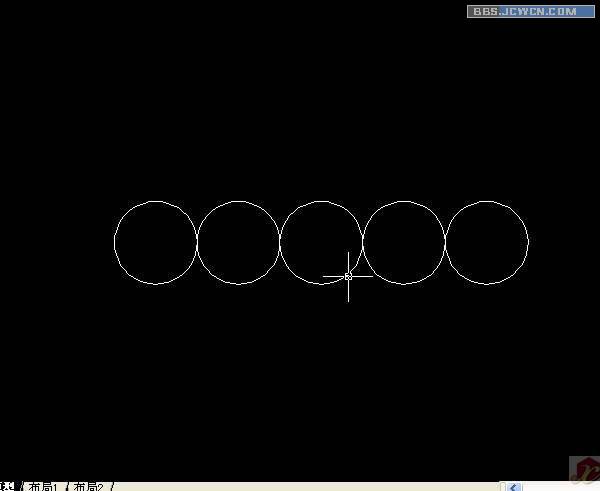Pick the inside of the rightmost circle
The image size is (600, 491).
point(487,242)
